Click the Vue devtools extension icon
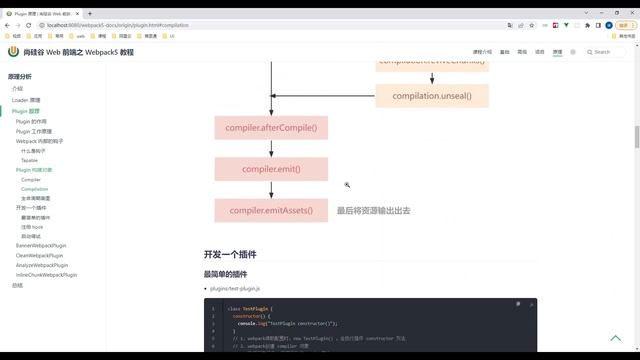The image size is (640, 360). click(x=566, y=25)
